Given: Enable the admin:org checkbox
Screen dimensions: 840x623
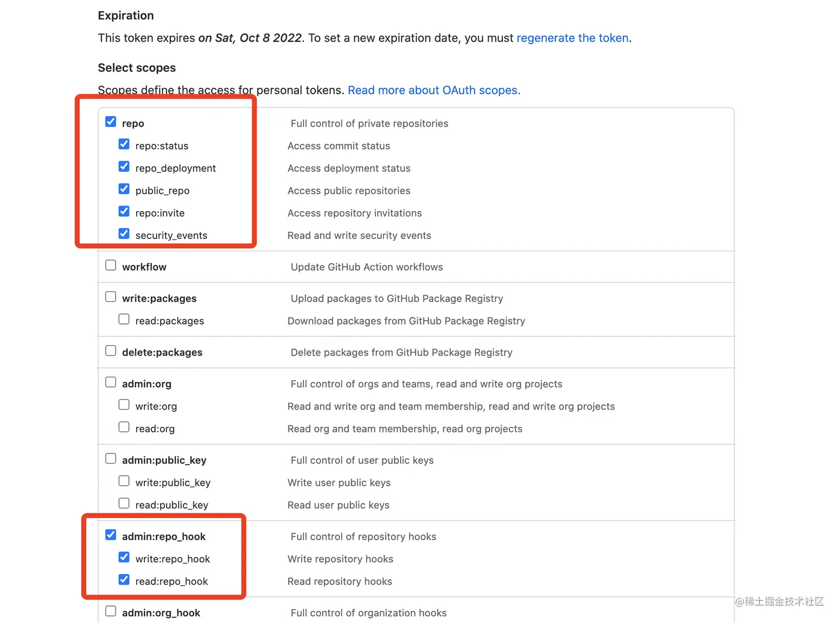Looking at the screenshot, I should [111, 382].
